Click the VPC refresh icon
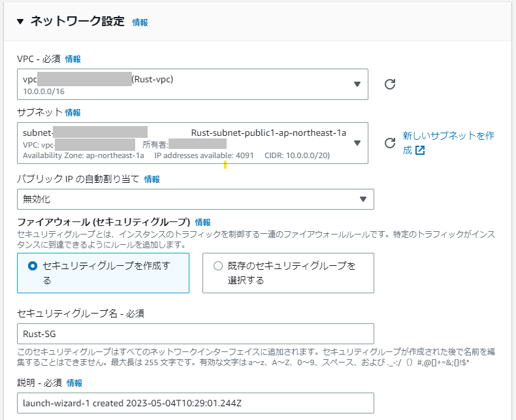 point(390,84)
